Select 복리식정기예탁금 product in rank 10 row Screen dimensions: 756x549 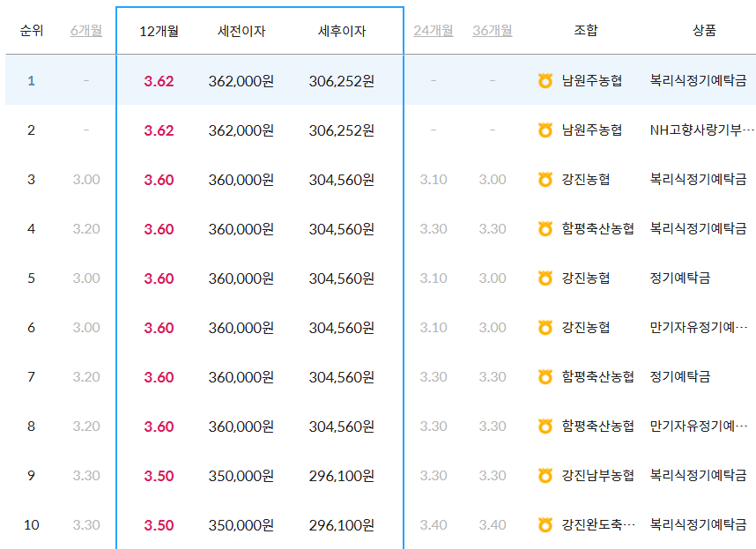point(698,524)
